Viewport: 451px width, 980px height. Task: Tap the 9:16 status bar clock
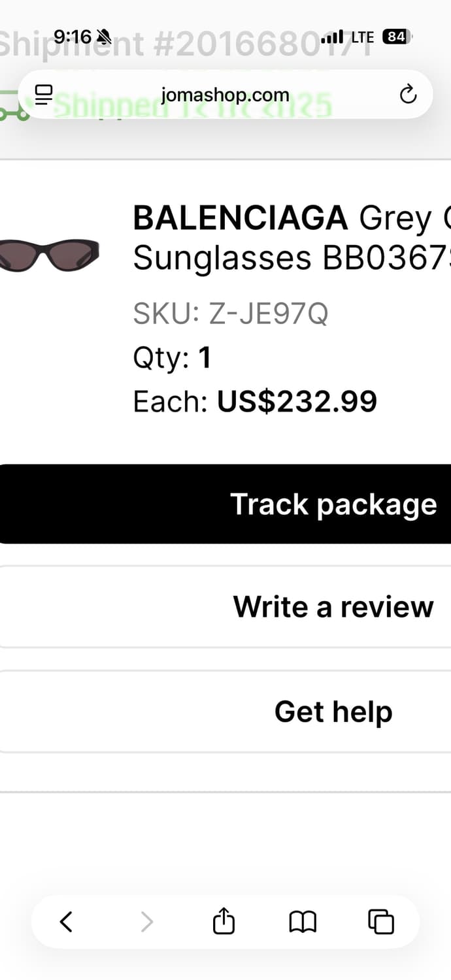72,36
